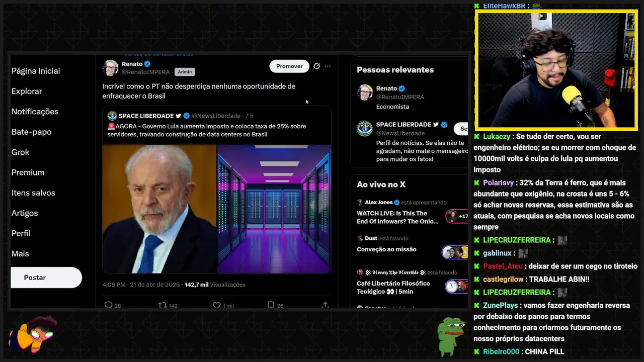Click the repost icon with 142
The height and width of the screenshot is (362, 644).
[163, 305]
